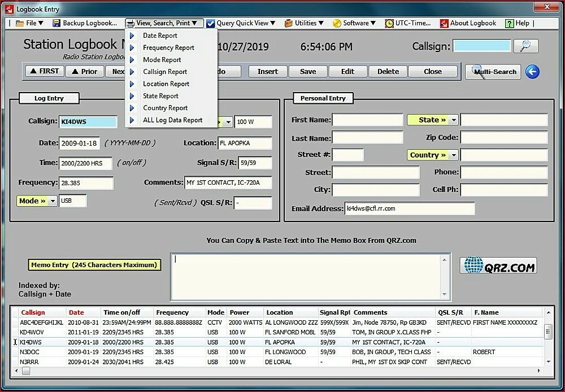Click the Save button

[x=308, y=71]
